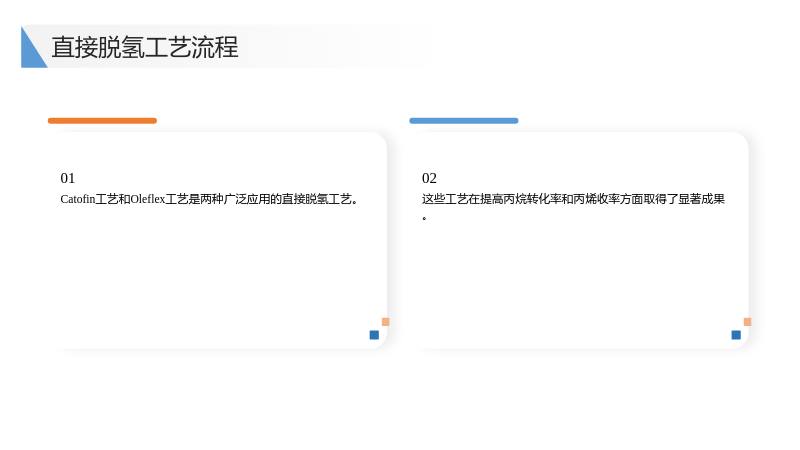This screenshot has width=800, height=450.
Task: Click 显著成果 at end of second card text
Action: coord(702,199)
